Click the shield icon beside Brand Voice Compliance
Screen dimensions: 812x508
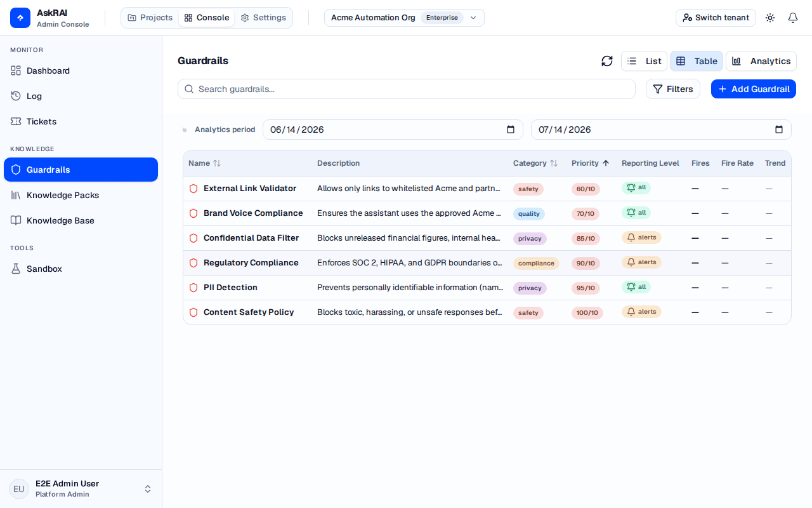(x=193, y=213)
